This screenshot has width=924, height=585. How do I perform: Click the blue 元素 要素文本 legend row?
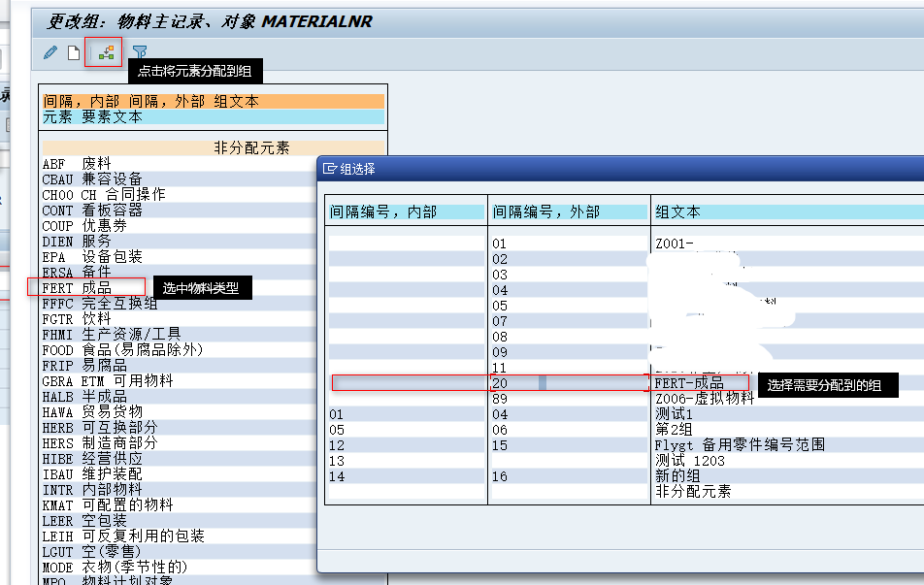tap(214, 116)
